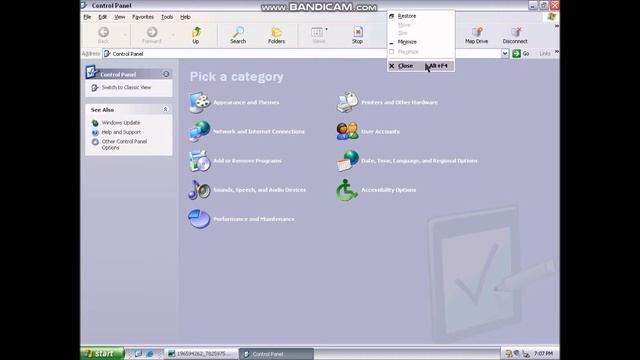640x360 pixels.
Task: Click the User Accounts link text
Action: pos(380,131)
